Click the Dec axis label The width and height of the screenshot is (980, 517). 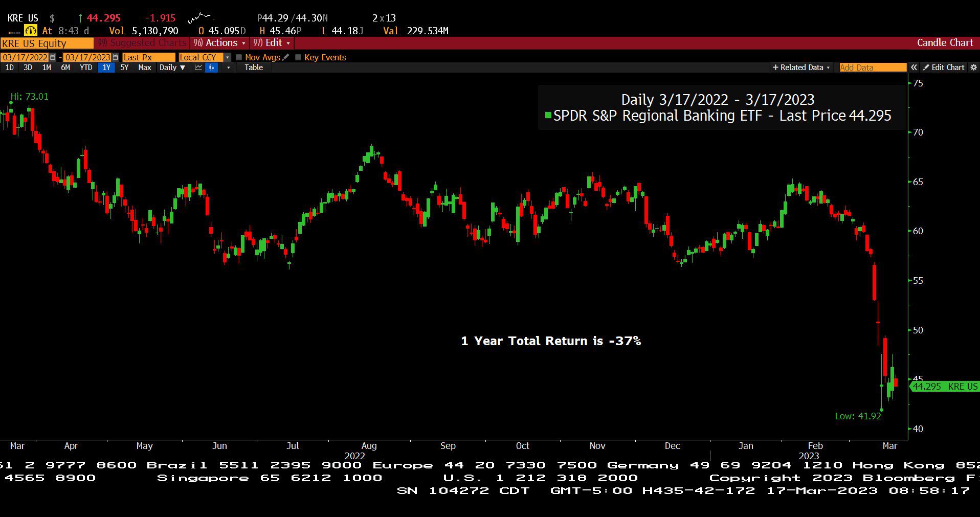tap(672, 446)
